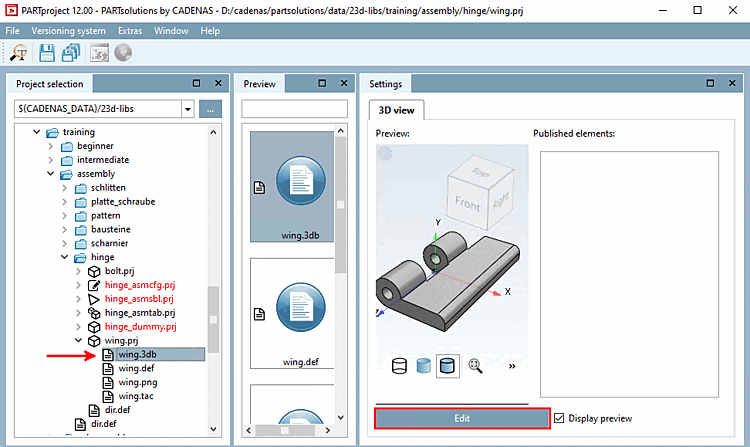The image size is (750, 447).
Task: Click the browse '...' button
Action: [210, 109]
